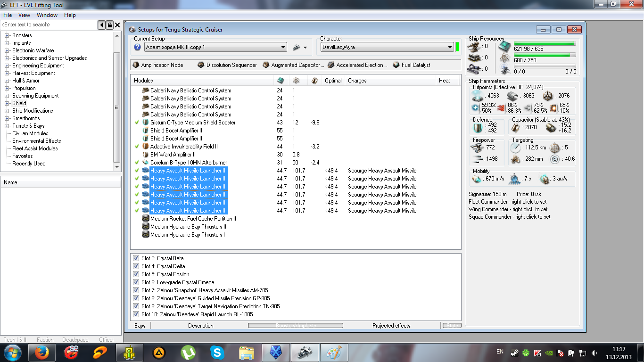Click the capacitor usage column header icon

click(x=314, y=81)
